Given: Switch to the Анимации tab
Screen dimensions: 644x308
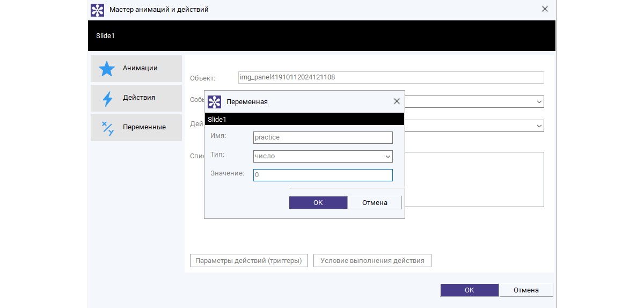Looking at the screenshot, I should pos(136,69).
